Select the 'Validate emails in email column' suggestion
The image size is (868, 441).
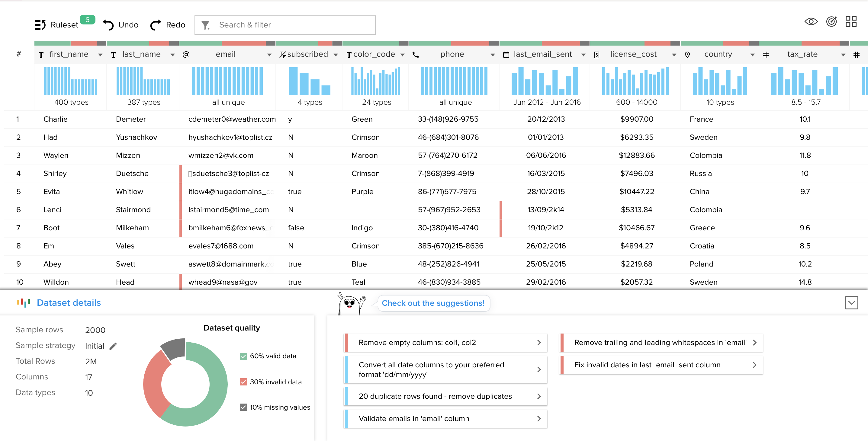click(445, 418)
